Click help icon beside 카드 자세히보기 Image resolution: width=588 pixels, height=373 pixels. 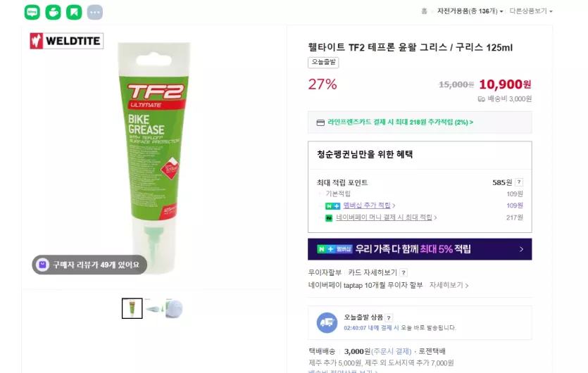[404, 272]
